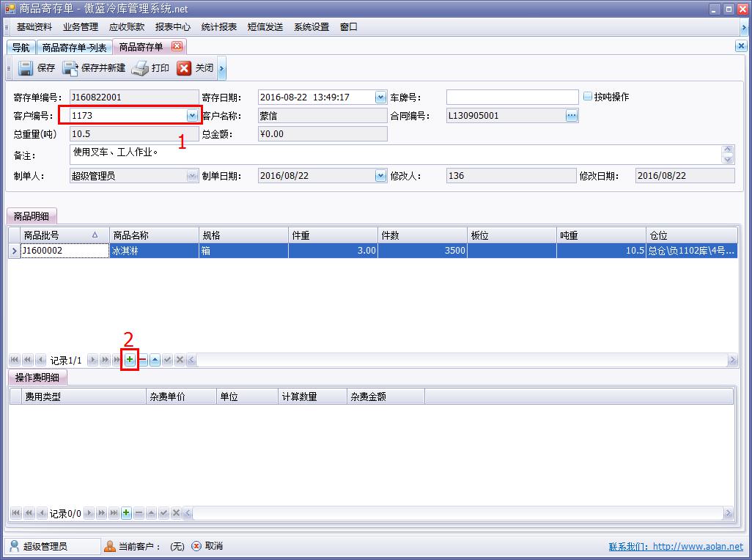Click the red 关闭 toolbar button

point(195,68)
